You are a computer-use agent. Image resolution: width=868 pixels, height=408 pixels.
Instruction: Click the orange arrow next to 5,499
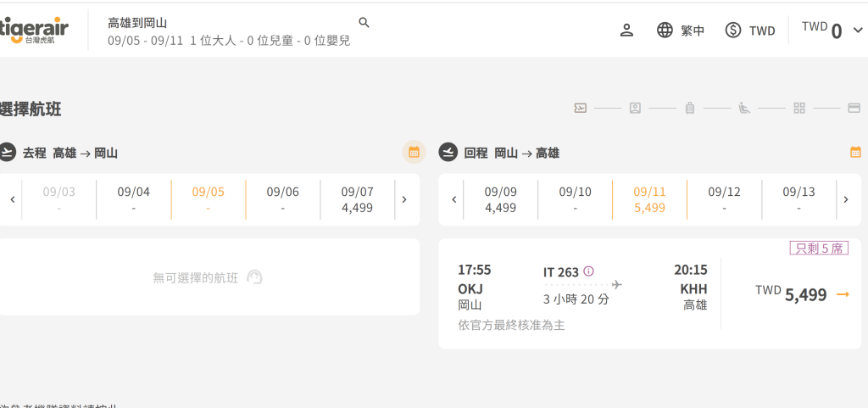click(843, 294)
